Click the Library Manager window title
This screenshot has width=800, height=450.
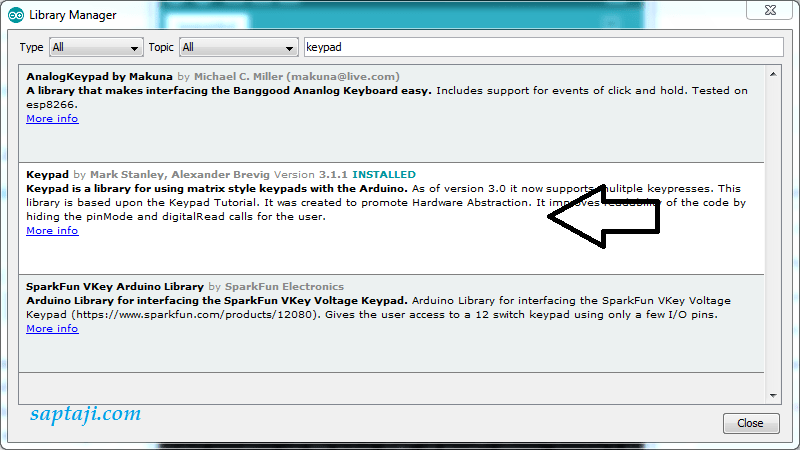[x=72, y=15]
